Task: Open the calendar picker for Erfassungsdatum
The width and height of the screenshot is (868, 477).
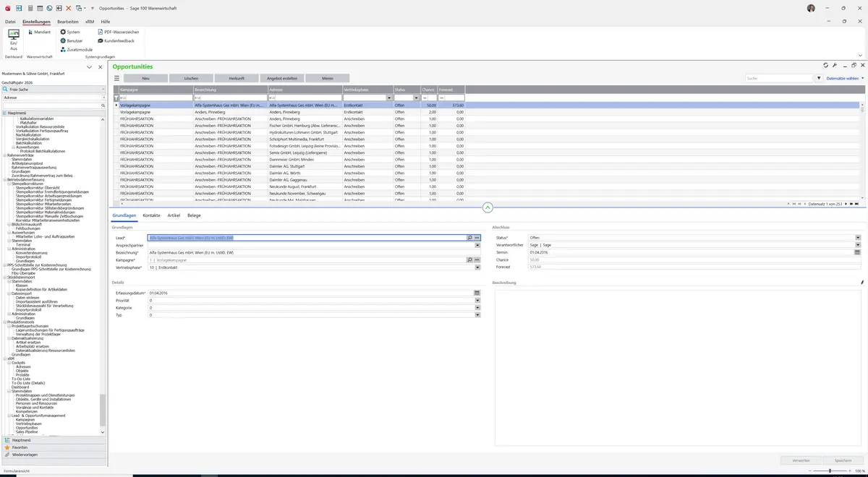Action: [x=477, y=293]
